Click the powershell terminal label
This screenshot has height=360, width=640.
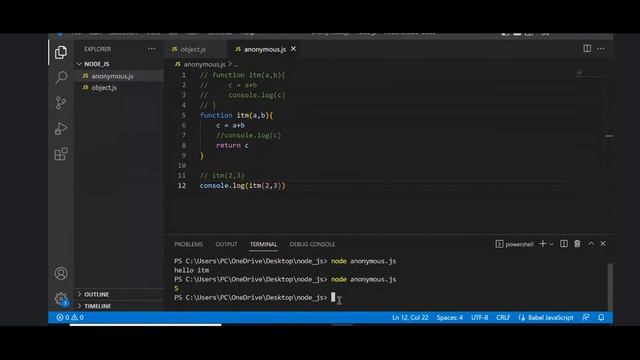point(514,244)
